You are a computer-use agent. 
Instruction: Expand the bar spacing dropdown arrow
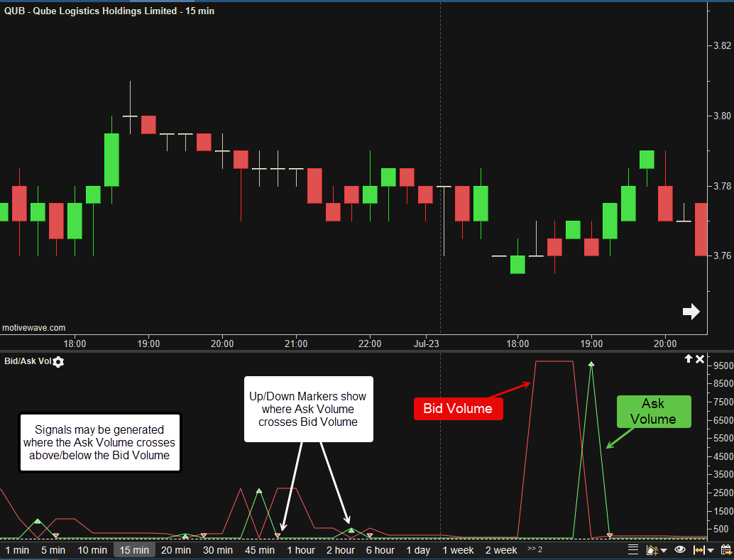click(x=711, y=550)
